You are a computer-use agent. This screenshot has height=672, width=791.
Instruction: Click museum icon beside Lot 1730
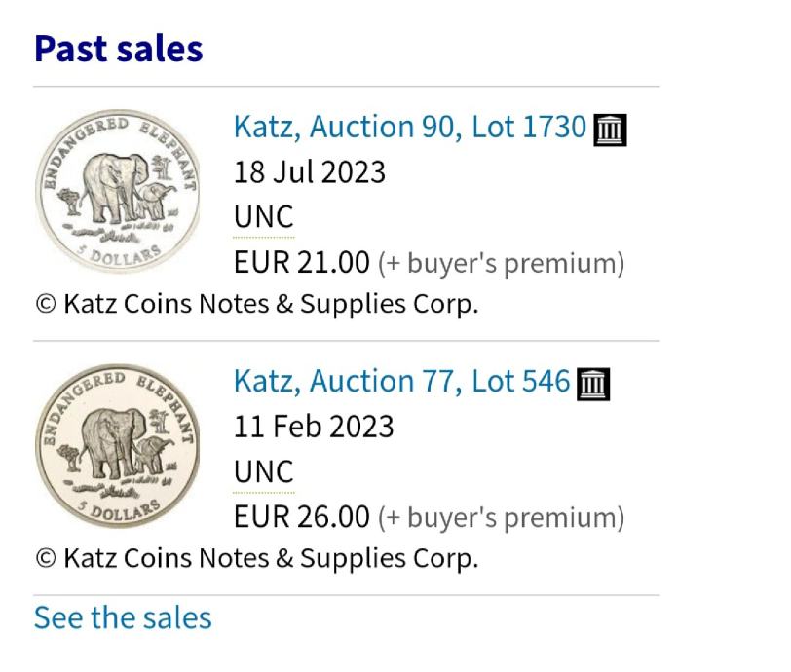click(610, 131)
